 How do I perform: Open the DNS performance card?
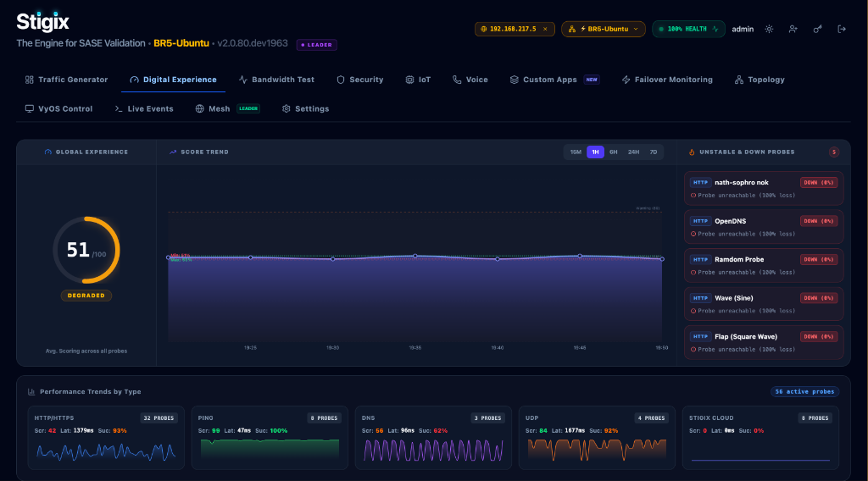(x=433, y=438)
